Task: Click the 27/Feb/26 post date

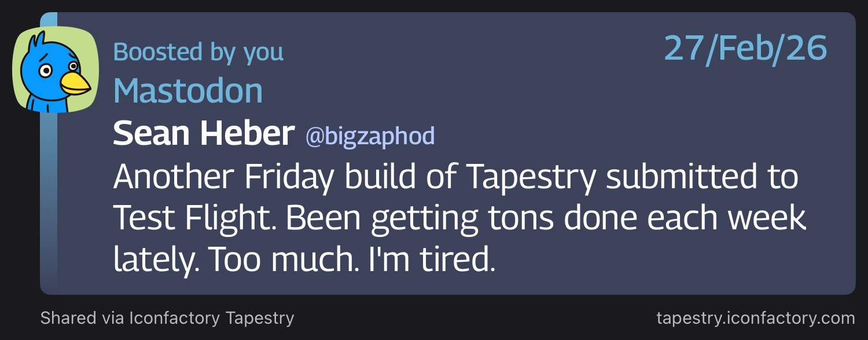Action: pyautogui.click(x=745, y=49)
